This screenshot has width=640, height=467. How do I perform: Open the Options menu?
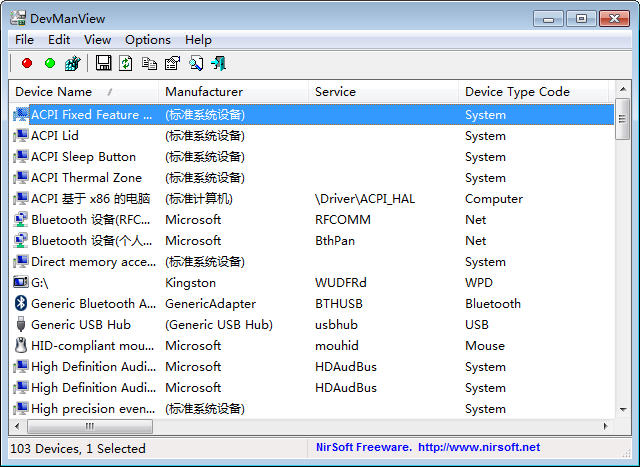148,40
